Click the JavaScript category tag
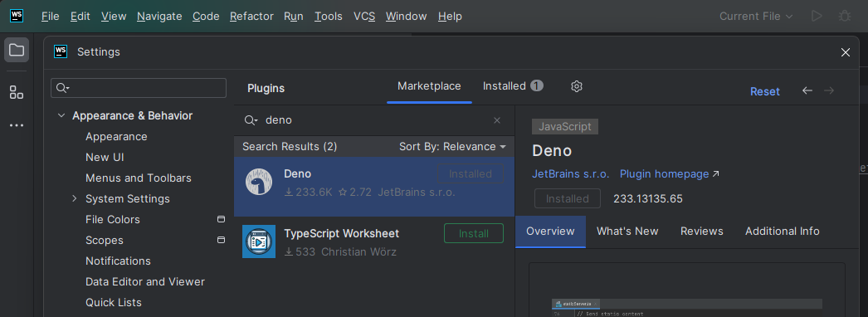 565,127
